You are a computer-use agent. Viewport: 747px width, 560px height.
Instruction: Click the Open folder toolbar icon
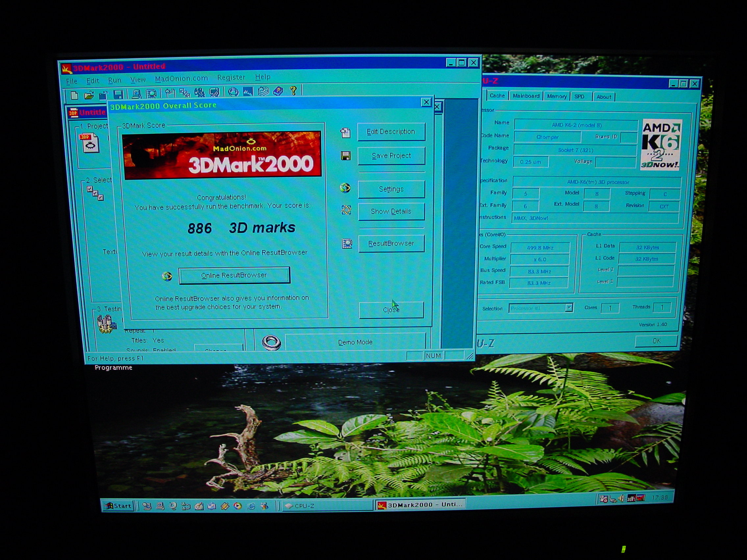(x=89, y=96)
